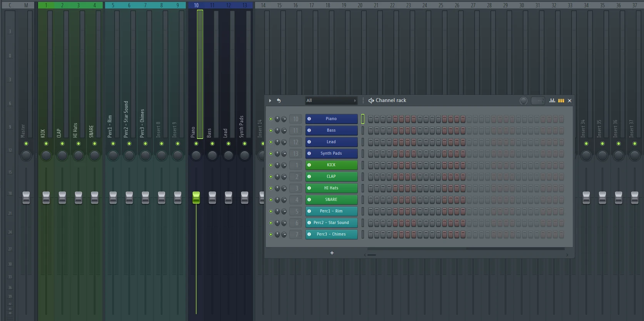The image size is (644, 321).
Task: Open the All channel filter dropdown
Action: pyautogui.click(x=331, y=100)
